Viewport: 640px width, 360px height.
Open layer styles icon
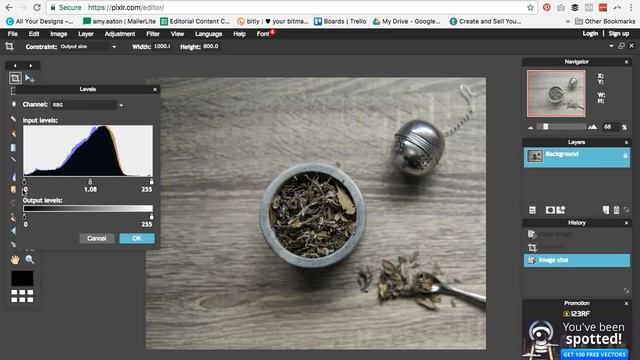(561, 210)
